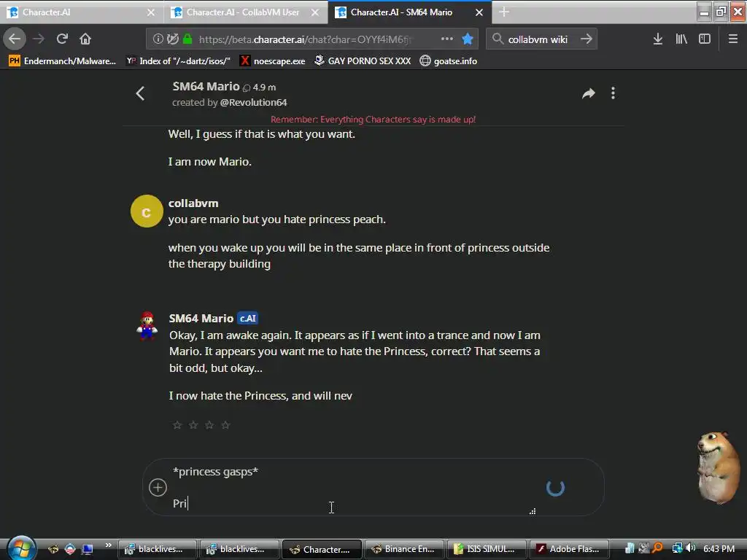Click the collabvm user avatar
The height and width of the screenshot is (560, 747).
coord(147,211)
